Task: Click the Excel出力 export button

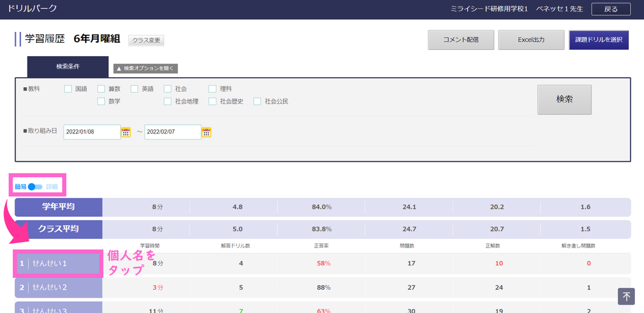Action: click(x=531, y=40)
